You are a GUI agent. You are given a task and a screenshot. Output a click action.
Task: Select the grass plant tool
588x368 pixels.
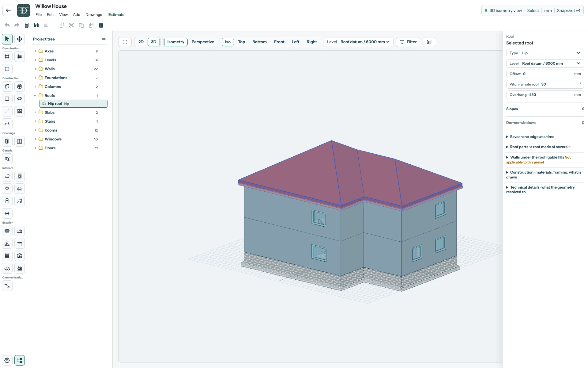(x=20, y=268)
